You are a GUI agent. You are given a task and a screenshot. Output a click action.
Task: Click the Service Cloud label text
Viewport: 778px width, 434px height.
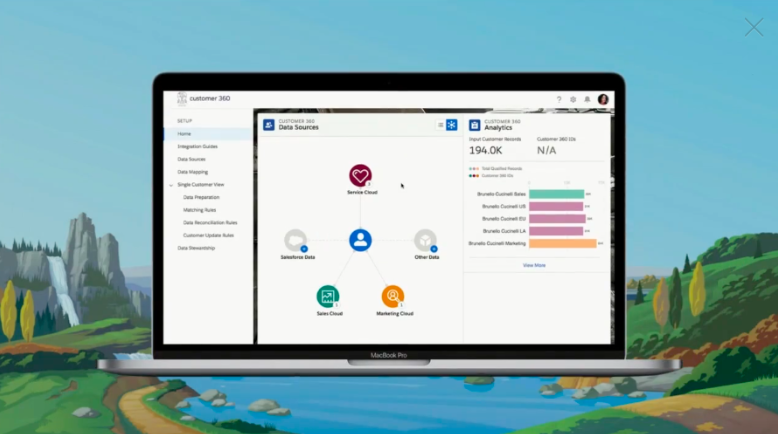[362, 192]
